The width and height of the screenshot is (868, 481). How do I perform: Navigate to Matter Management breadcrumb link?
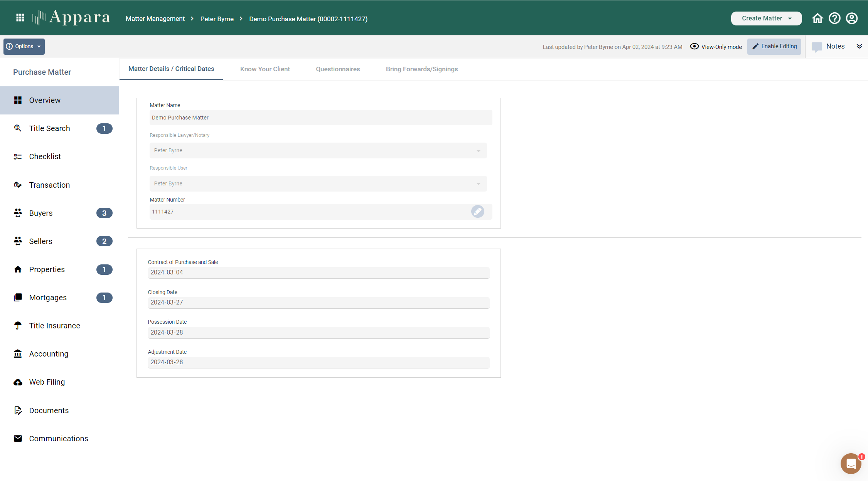155,18
